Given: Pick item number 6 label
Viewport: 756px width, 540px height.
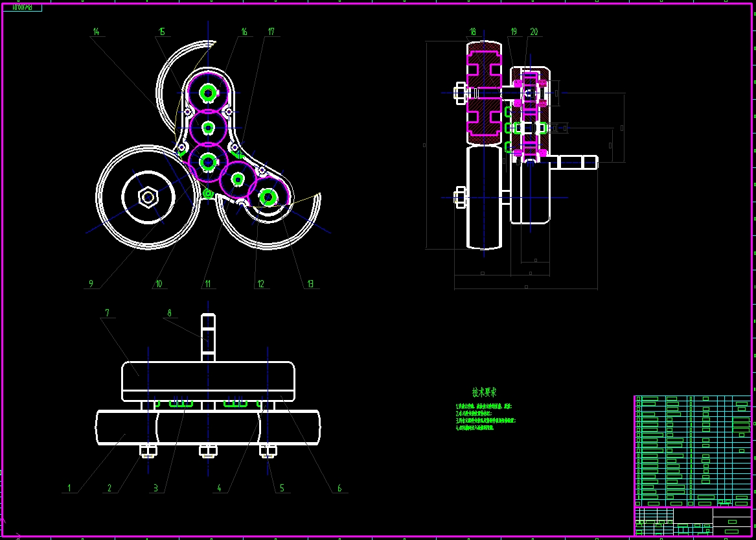Looking at the screenshot, I should (x=339, y=488).
